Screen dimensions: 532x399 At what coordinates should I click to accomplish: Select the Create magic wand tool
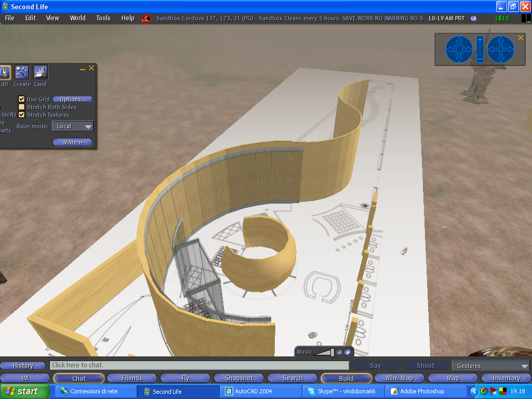22,72
